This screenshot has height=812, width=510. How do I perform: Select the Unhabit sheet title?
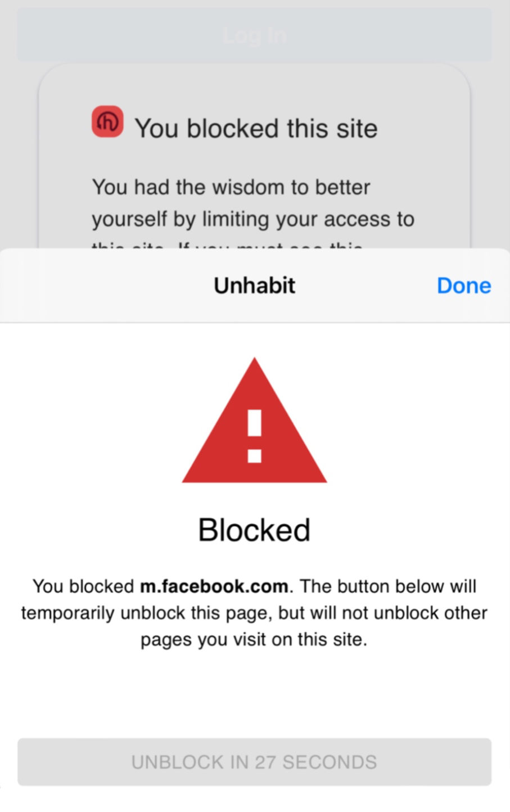click(254, 286)
